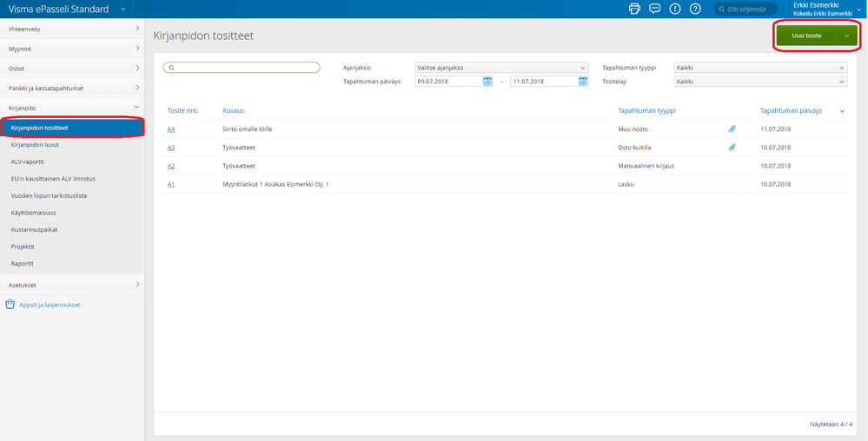The width and height of the screenshot is (868, 441).
Task: Open calendar picker for start date
Action: [x=487, y=82]
